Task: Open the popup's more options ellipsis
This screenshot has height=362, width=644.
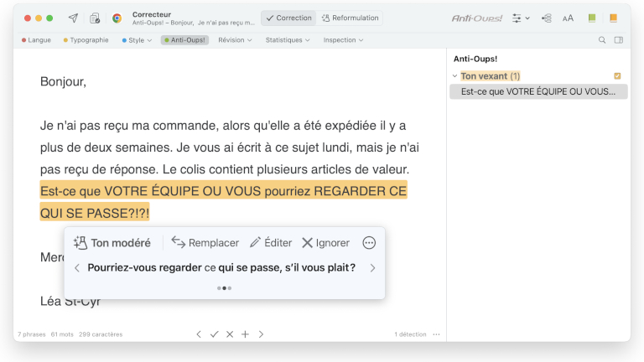Action: coord(369,243)
